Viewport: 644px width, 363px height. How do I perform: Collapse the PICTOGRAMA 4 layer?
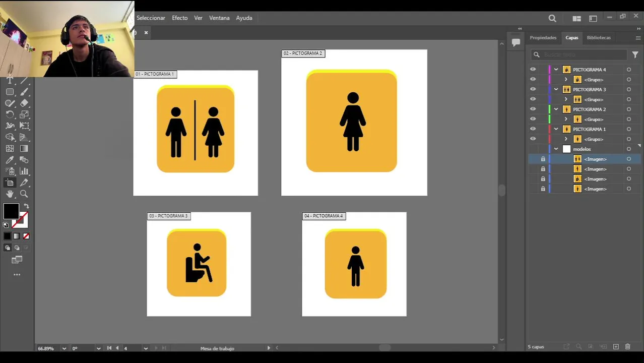(x=556, y=70)
